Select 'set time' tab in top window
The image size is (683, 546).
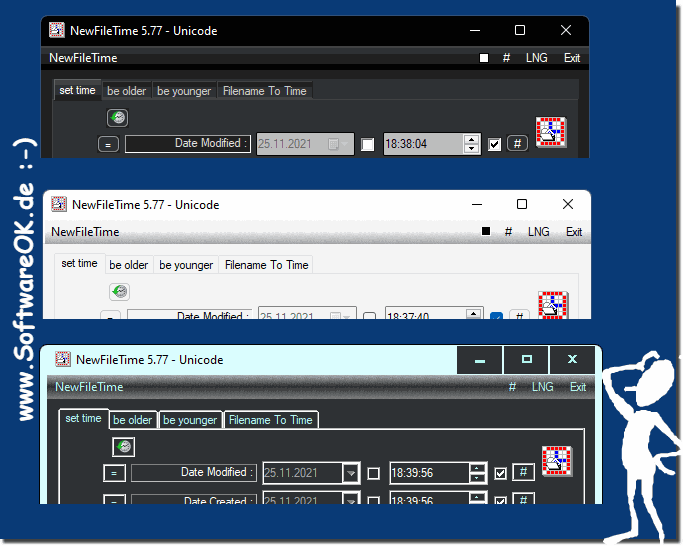[x=78, y=90]
